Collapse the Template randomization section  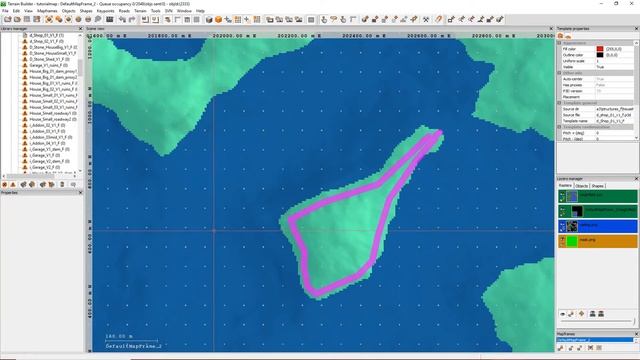point(559,127)
